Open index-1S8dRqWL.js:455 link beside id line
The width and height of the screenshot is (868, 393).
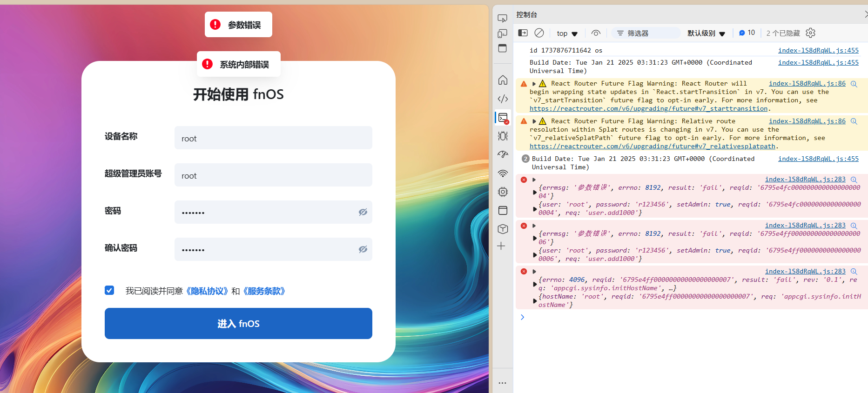(818, 50)
